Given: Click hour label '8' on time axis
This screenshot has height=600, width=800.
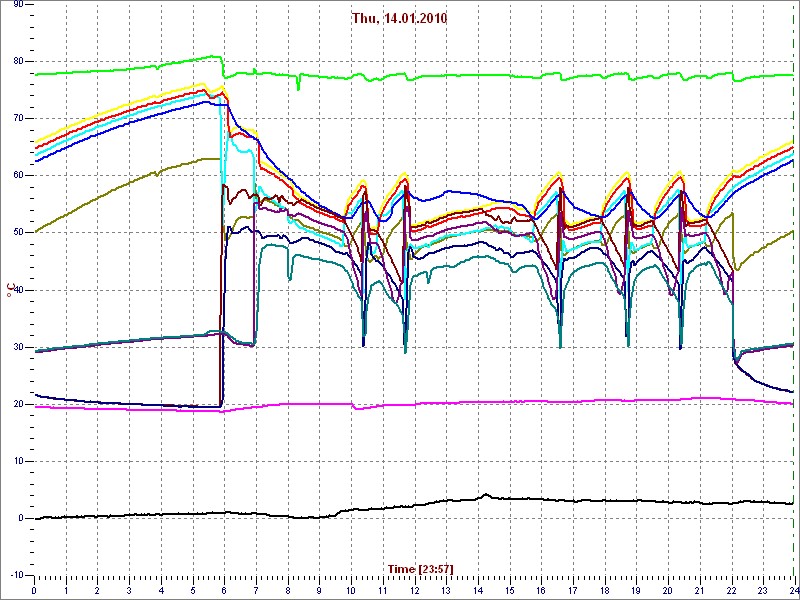Looking at the screenshot, I should tap(288, 590).
